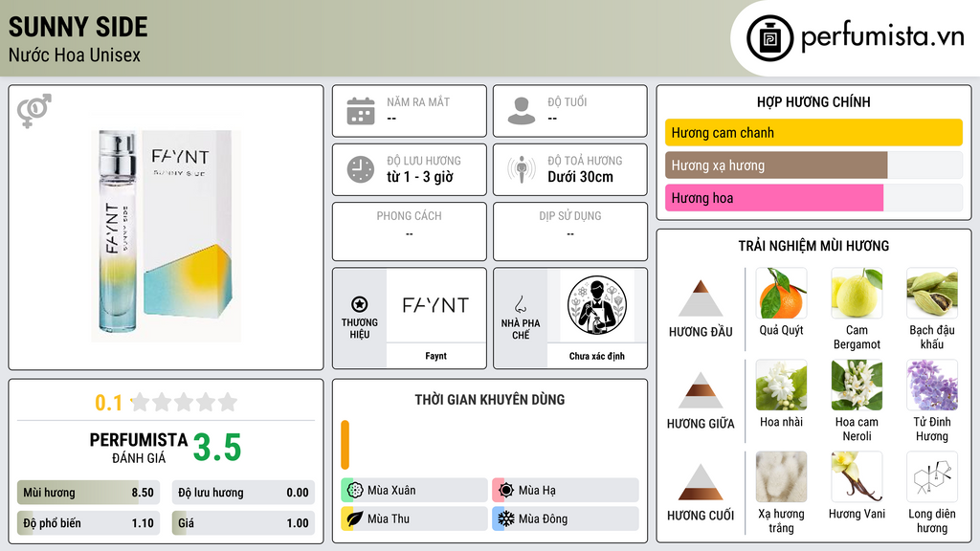
Task: Click the Mùa Thu leaf icon
Action: pos(355,518)
